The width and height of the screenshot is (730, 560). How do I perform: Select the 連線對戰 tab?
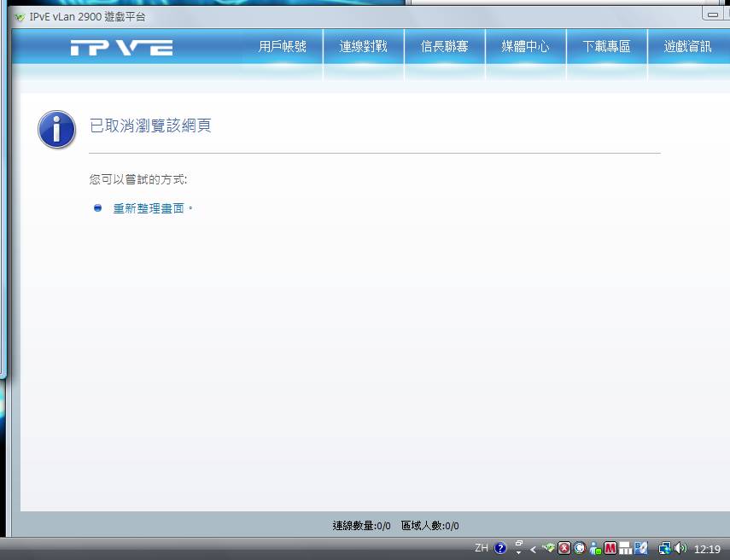tap(364, 47)
